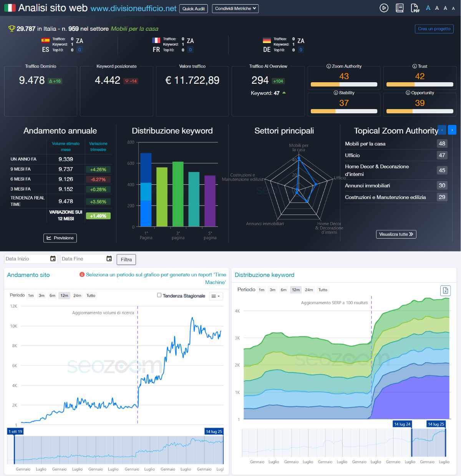The height and width of the screenshot is (476, 461).
Task: Open the hamburger chart menu in Andamento sito
Action: click(215, 296)
